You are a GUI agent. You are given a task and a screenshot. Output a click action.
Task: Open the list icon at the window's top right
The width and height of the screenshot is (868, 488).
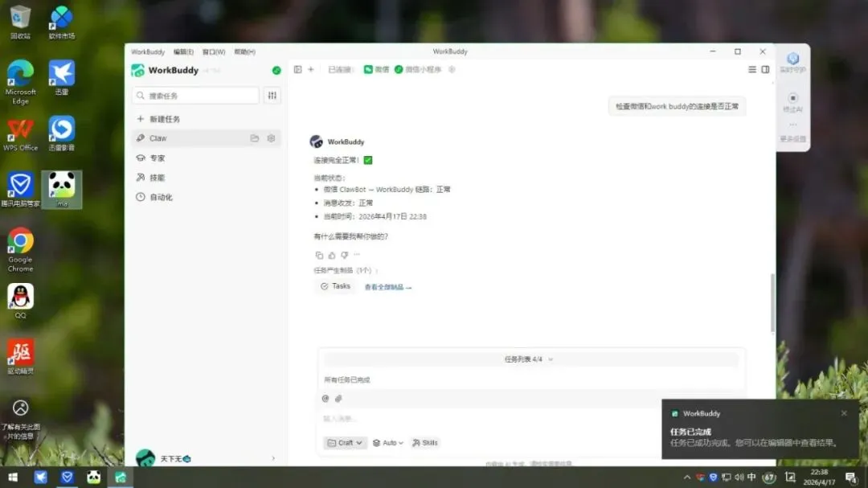(752, 69)
